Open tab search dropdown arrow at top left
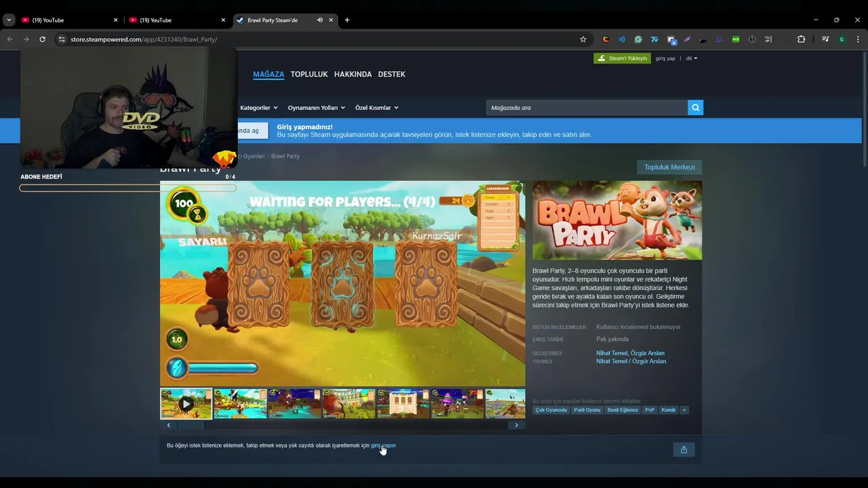This screenshot has height=488, width=868. click(9, 20)
